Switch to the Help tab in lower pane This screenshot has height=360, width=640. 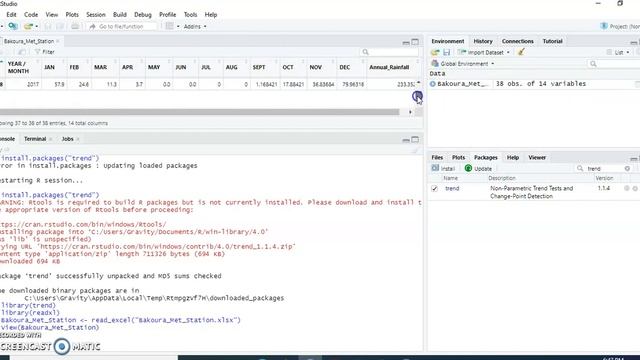[513, 158]
